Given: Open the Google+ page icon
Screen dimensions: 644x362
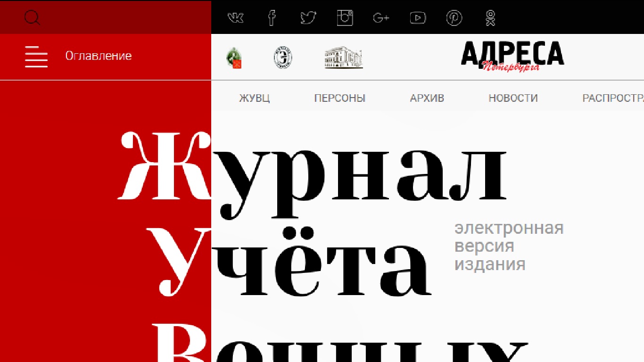Looking at the screenshot, I should pyautogui.click(x=381, y=18).
